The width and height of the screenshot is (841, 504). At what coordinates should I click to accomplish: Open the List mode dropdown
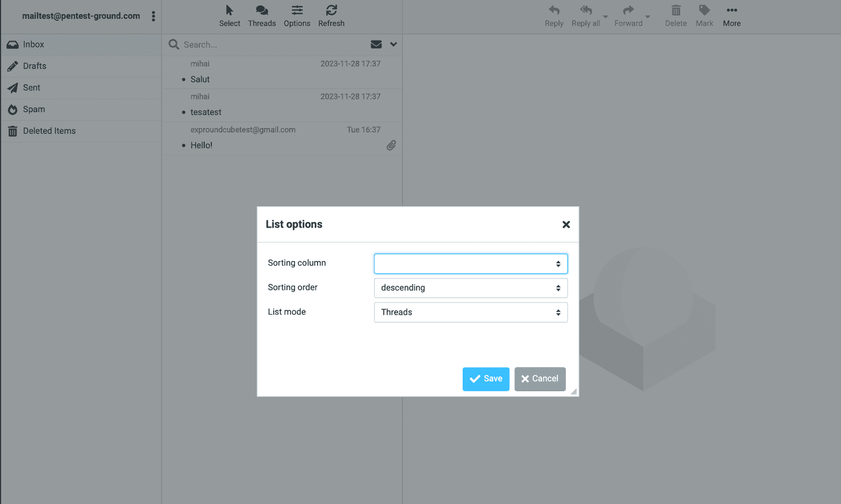pyautogui.click(x=470, y=312)
